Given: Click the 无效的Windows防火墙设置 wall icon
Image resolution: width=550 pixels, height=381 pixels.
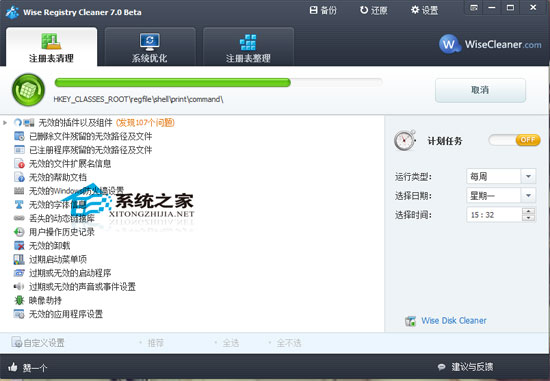Looking at the screenshot, I should click(x=19, y=191).
